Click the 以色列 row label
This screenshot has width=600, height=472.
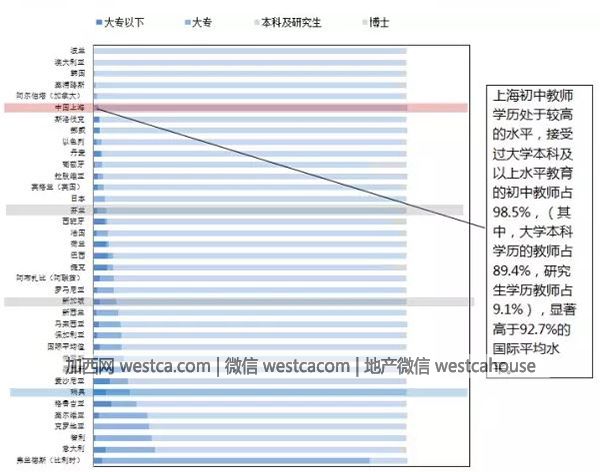tap(74, 141)
